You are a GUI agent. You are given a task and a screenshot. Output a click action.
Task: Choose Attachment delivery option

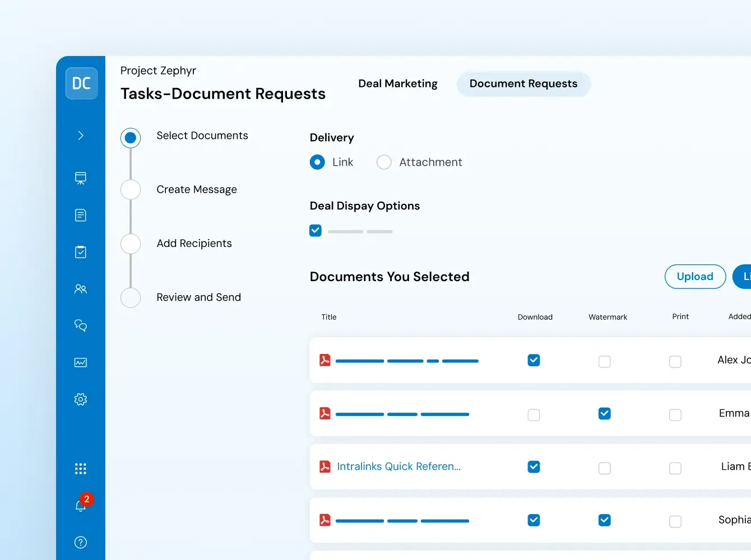384,162
